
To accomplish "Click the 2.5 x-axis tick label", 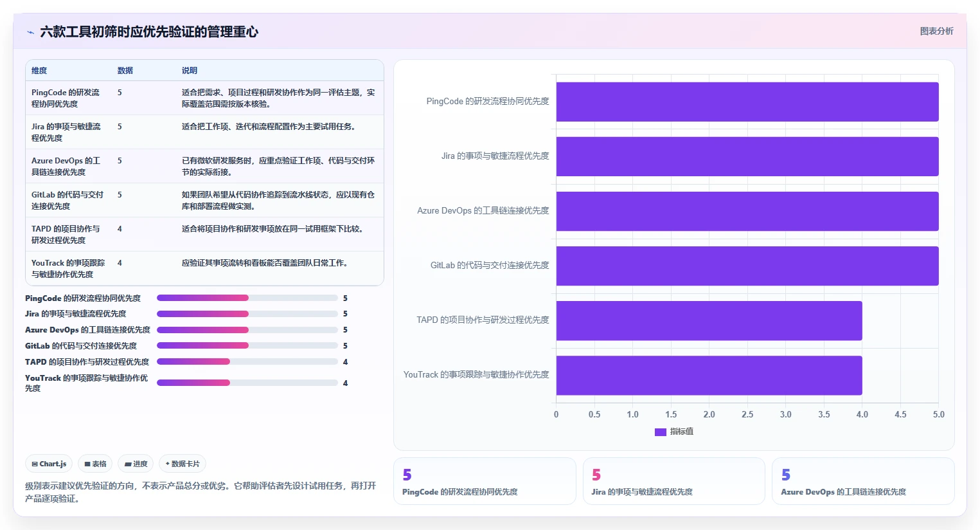I will (747, 415).
